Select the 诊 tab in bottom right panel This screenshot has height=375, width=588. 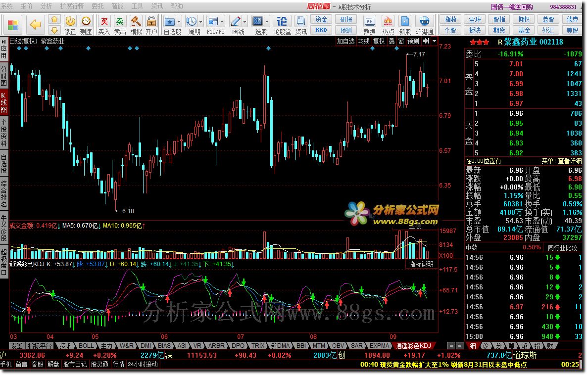(x=486, y=346)
